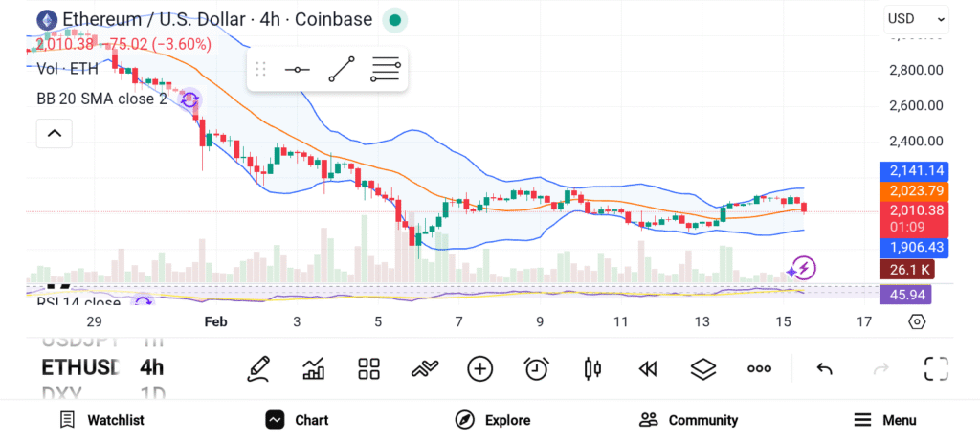Image resolution: width=980 pixels, height=441 pixels.
Task: Open the three-dots more options menu
Action: 759,368
